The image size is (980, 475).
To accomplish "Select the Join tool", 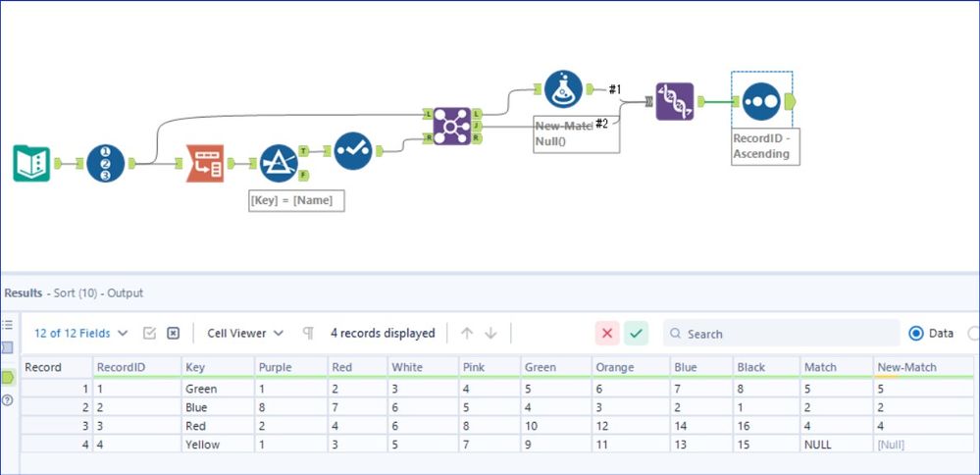I will coord(451,127).
